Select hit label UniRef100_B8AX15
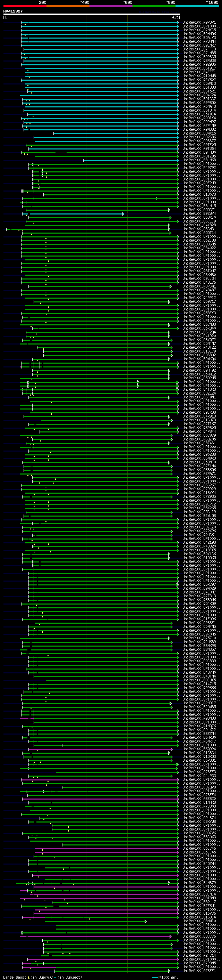222x980 pixels. pos(199,133)
